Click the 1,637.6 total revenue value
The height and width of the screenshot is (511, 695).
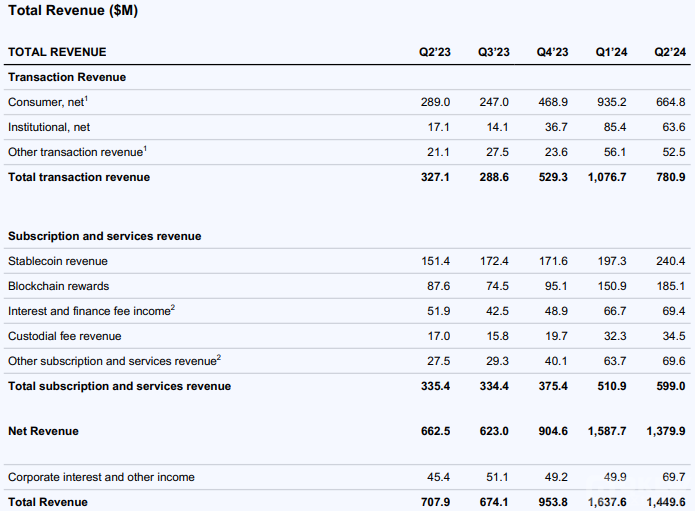(x=608, y=502)
